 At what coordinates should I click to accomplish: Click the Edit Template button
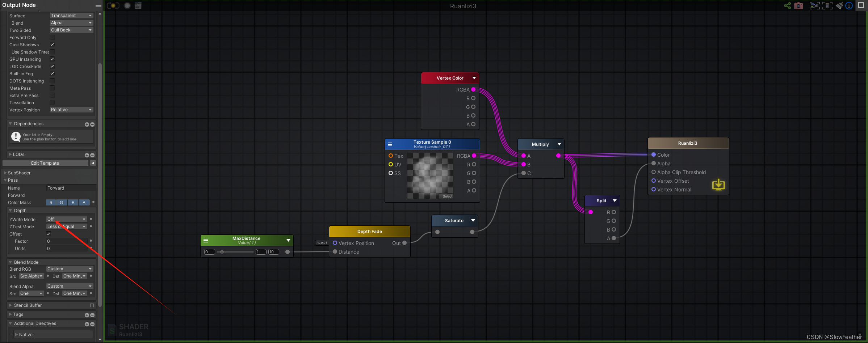pos(45,163)
